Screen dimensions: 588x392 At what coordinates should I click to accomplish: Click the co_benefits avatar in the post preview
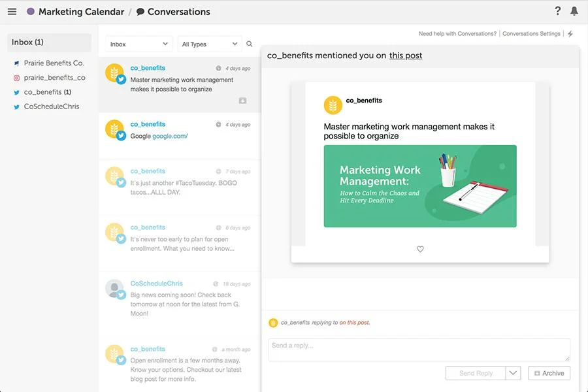(333, 105)
